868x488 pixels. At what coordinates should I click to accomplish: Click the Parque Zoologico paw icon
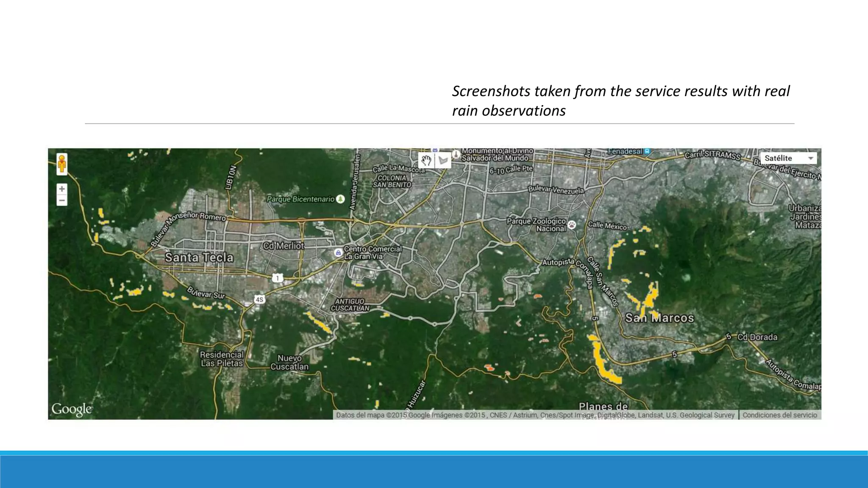click(x=572, y=225)
